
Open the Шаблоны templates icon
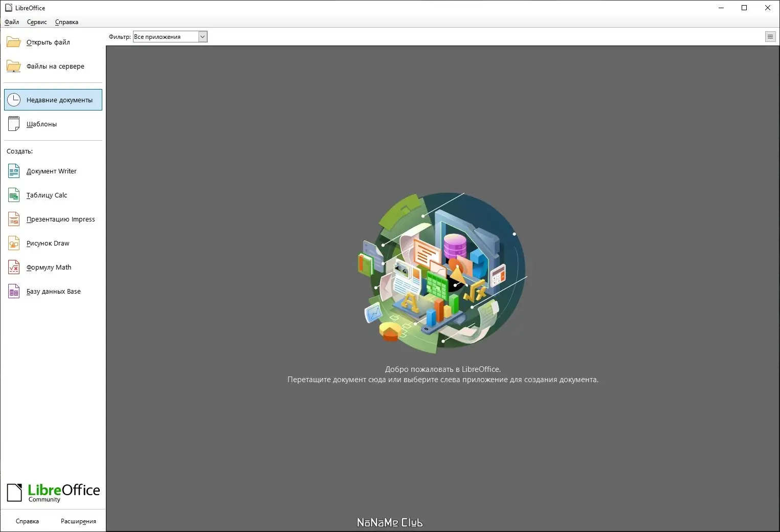tap(14, 123)
